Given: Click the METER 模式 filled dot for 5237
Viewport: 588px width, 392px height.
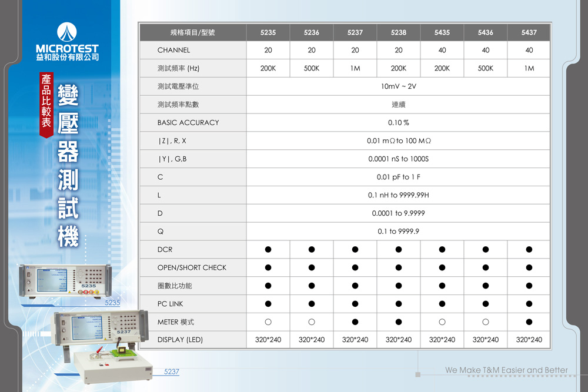Looking at the screenshot, I should [355, 322].
